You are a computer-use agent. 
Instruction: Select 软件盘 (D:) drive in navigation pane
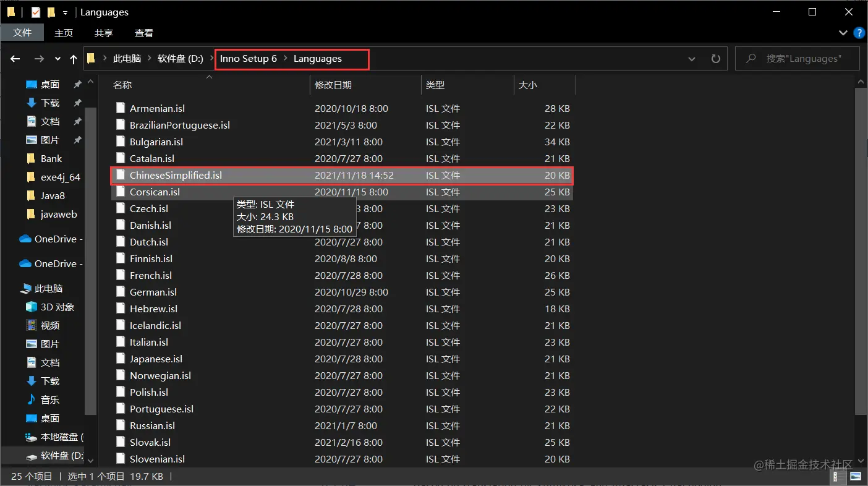coord(62,456)
